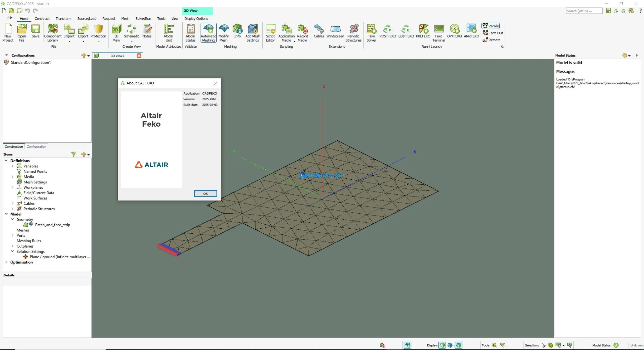
Task: Save the model via ribbon Save
Action: coord(35,31)
